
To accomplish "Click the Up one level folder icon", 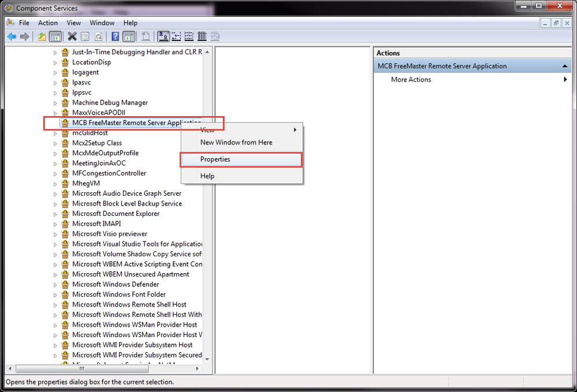I will 41,36.
